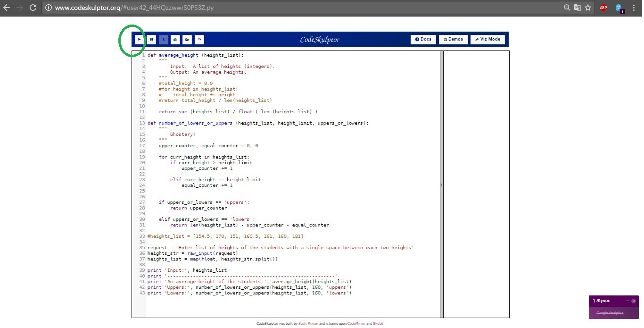Open the Docs button
644x328 pixels.
[x=423, y=40]
